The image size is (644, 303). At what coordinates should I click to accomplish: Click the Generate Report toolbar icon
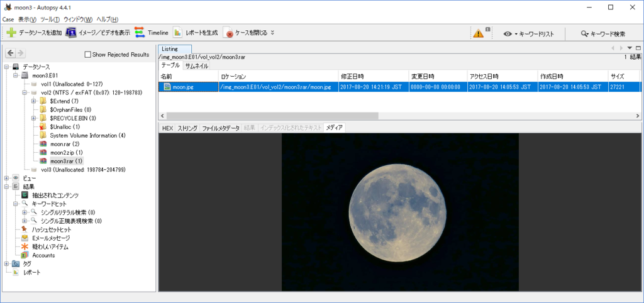click(x=177, y=33)
